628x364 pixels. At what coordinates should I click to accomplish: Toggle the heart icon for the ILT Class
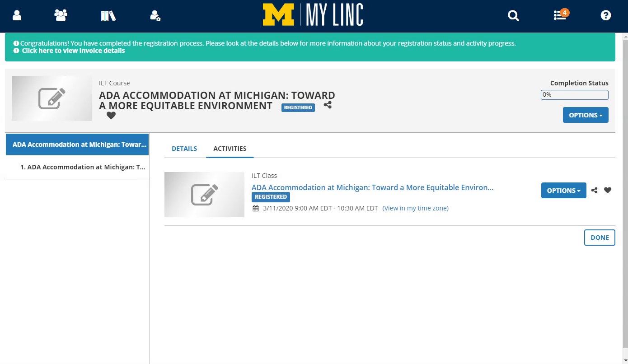coord(607,190)
